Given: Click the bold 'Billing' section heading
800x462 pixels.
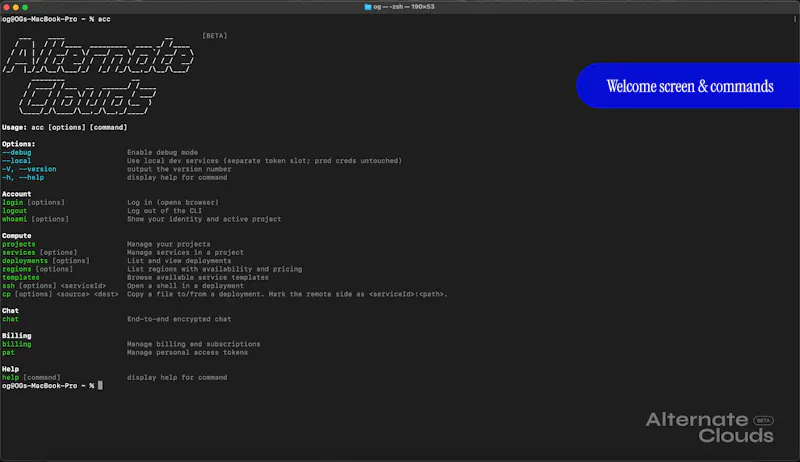Looking at the screenshot, I should (x=16, y=336).
